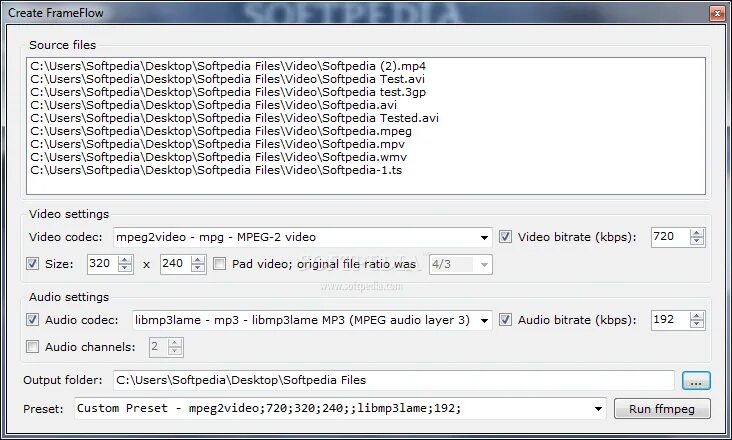Screen dimensions: 732x440
Task: Decrease width 320 with the down arrow
Action: [125, 268]
